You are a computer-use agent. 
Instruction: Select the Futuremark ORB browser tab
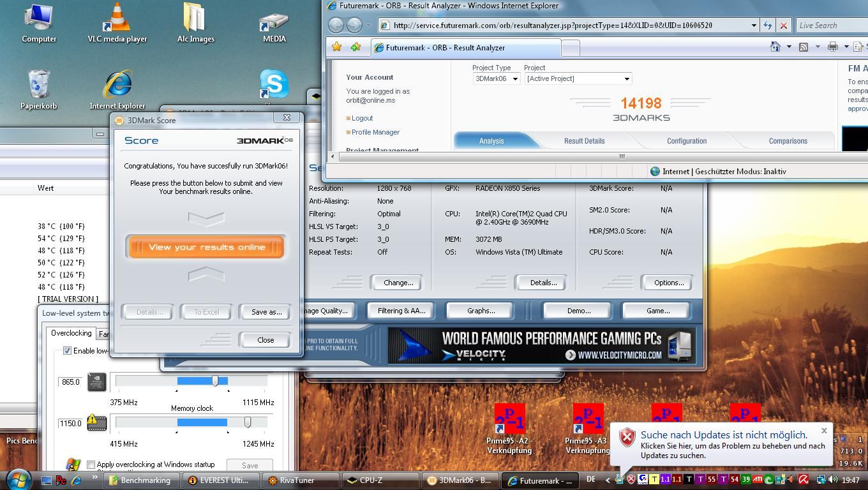pos(467,48)
